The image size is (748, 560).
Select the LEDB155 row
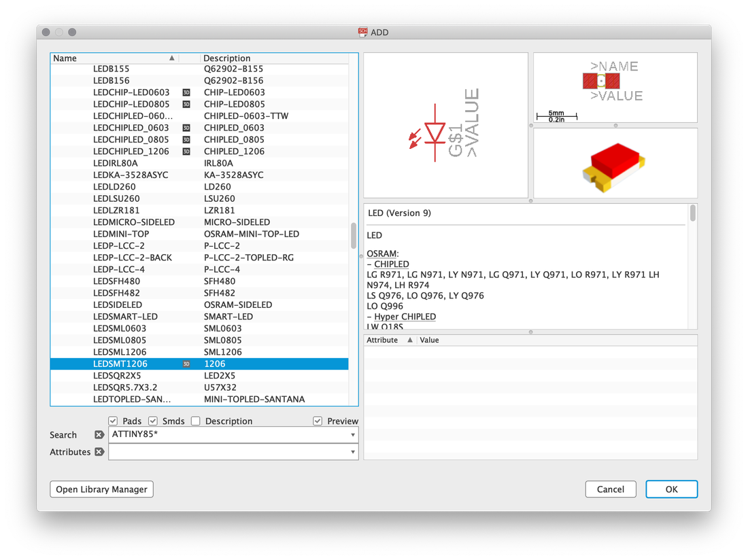[x=199, y=69]
